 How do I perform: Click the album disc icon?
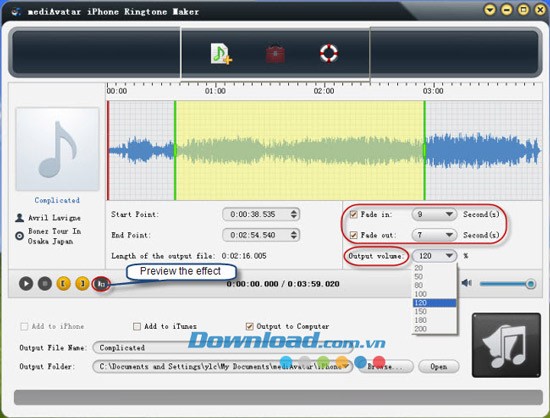tap(20, 236)
